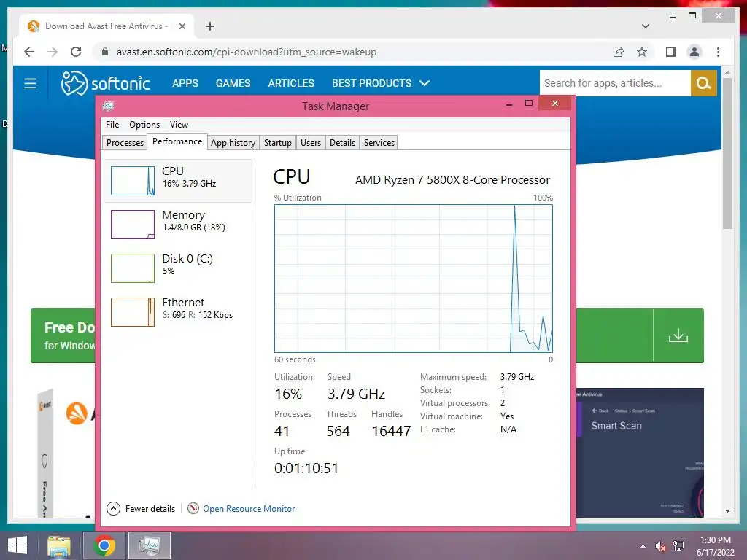747x560 pixels.
Task: Click the network tray icon
Action: [x=678, y=546]
